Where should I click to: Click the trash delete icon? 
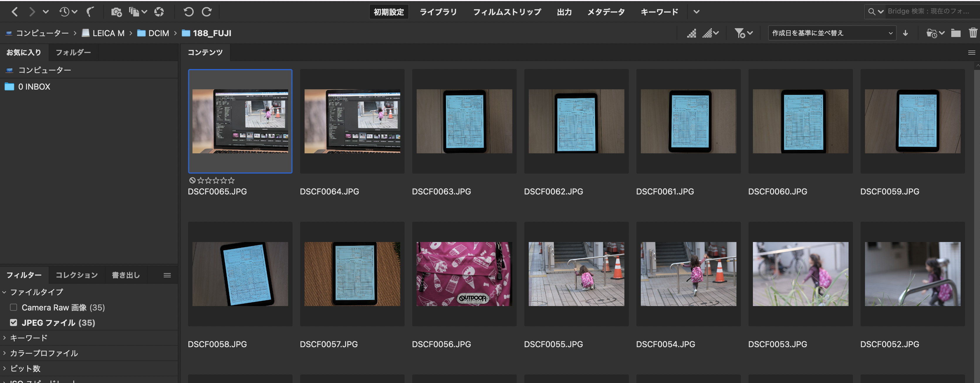973,33
